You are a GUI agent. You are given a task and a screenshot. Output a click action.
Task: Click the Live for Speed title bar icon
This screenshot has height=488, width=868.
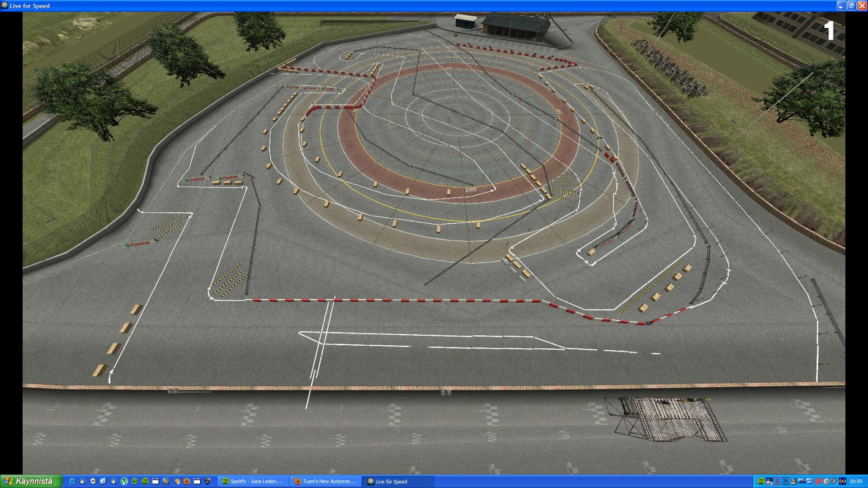pos(5,6)
